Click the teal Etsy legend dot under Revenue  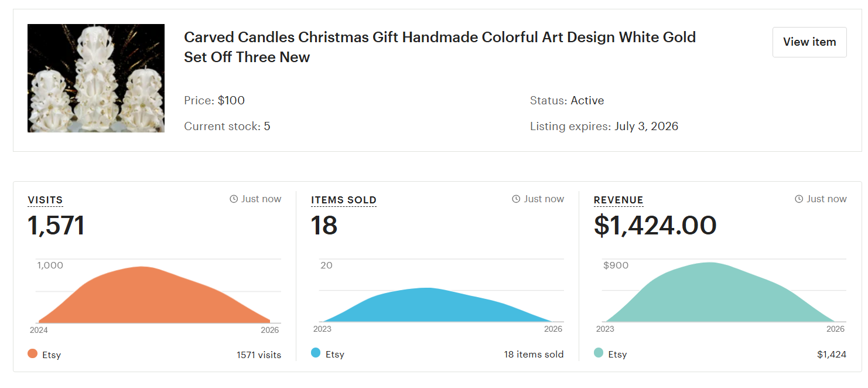coord(598,353)
